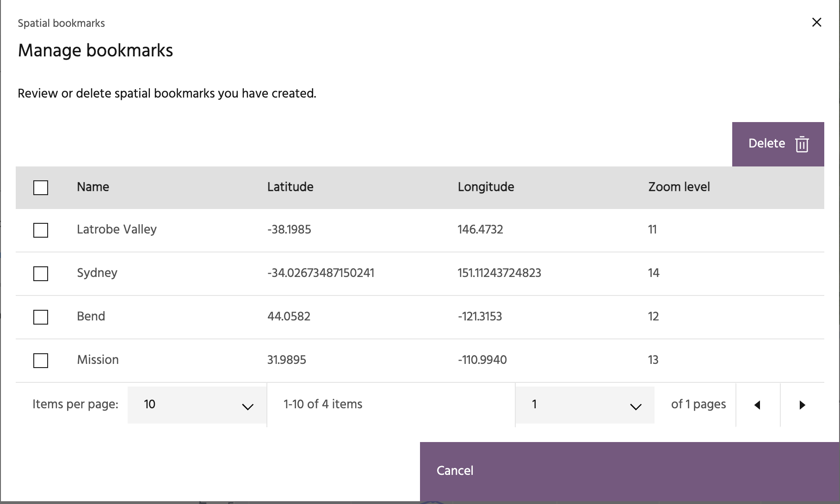Open the Items per page dropdown
Viewport: 840px width, 504px height.
pyautogui.click(x=197, y=405)
